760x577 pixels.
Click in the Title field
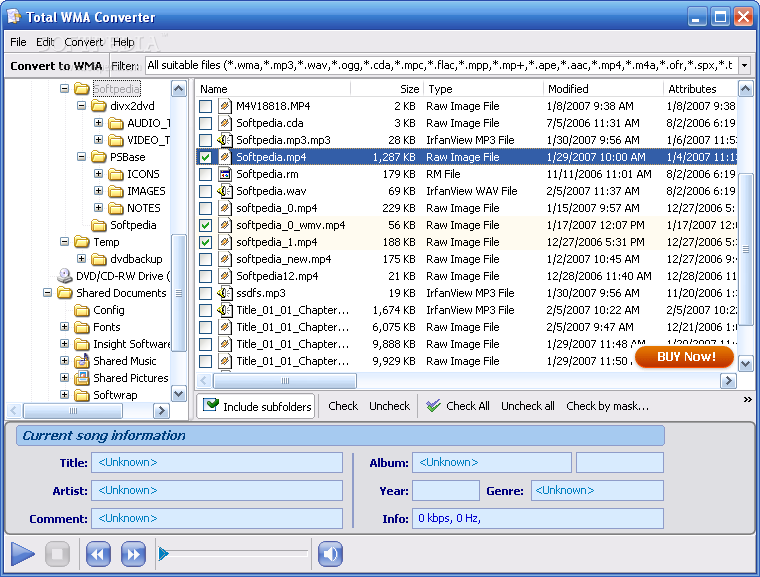pyautogui.click(x=217, y=463)
